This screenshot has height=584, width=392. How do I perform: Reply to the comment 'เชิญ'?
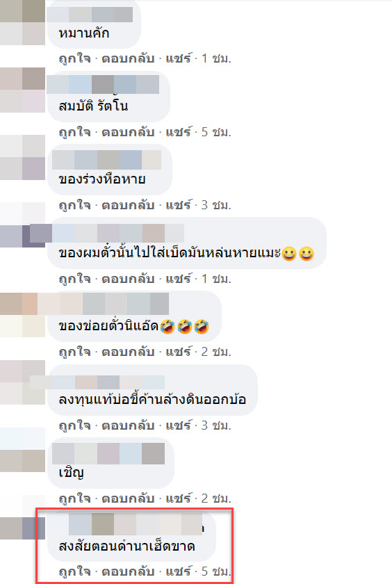coord(128,498)
